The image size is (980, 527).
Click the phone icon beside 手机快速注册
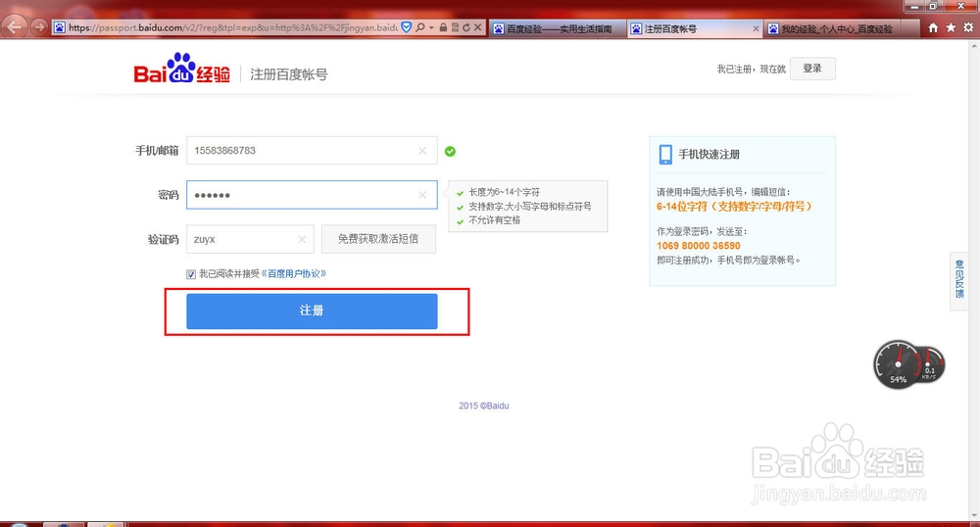click(665, 154)
